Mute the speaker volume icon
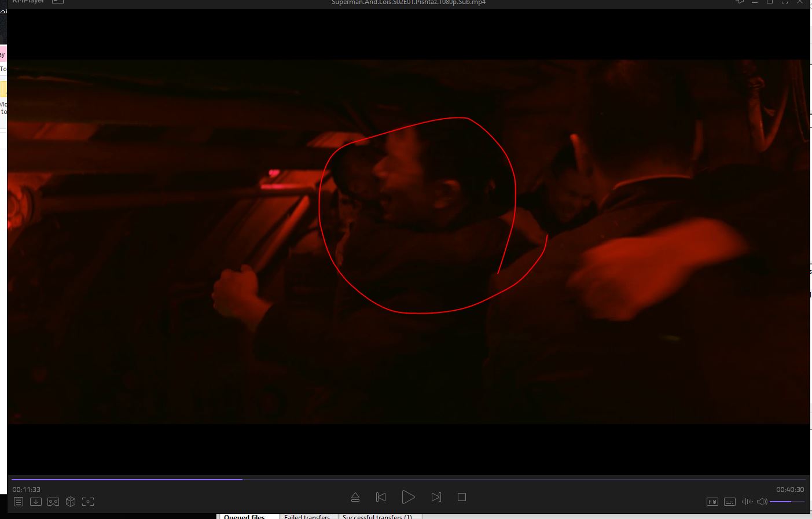Screen dimensions: 812x519 (x=762, y=502)
